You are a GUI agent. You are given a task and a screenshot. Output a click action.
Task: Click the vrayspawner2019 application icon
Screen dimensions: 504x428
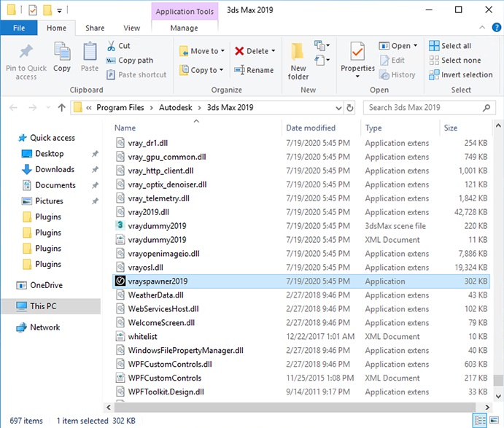coord(121,281)
